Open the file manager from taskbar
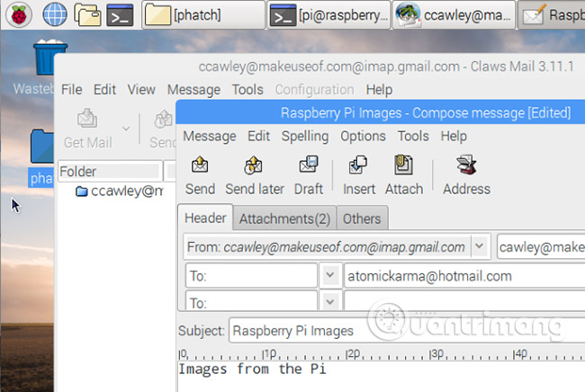Viewport: 585px width, 392px height. pos(87,15)
